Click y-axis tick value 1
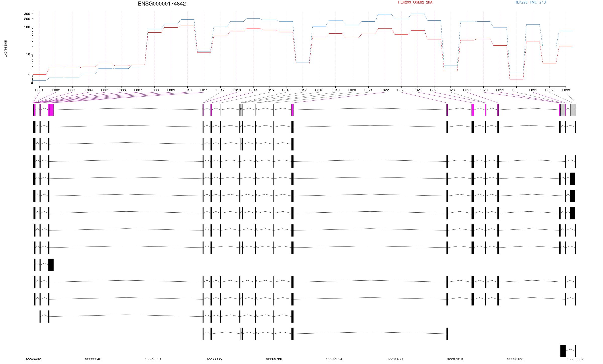The width and height of the screenshot is (603, 364). pos(29,75)
